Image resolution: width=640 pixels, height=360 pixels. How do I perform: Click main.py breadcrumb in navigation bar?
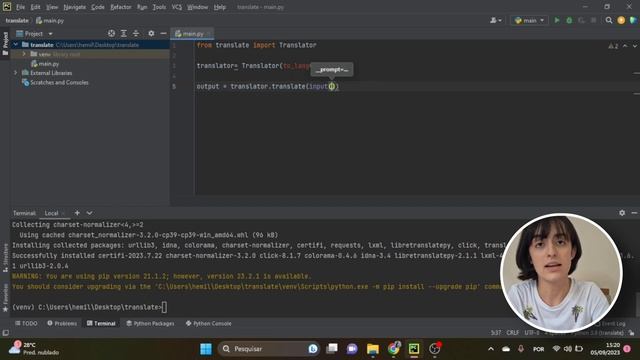click(50, 20)
